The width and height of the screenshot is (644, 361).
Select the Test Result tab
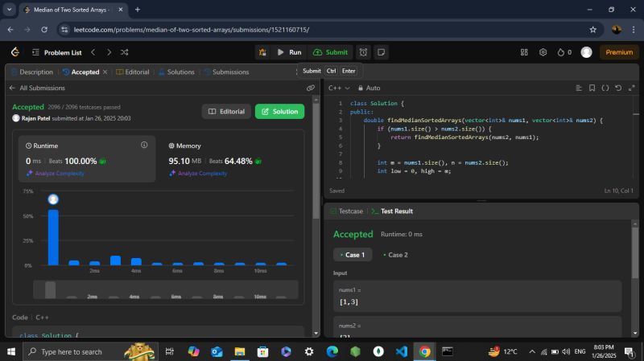[x=392, y=211]
